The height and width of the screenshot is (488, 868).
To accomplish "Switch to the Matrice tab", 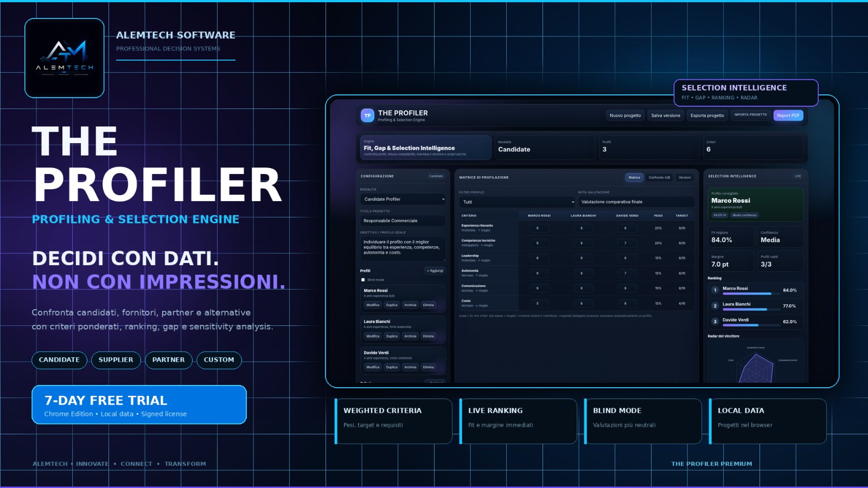I will tap(634, 177).
